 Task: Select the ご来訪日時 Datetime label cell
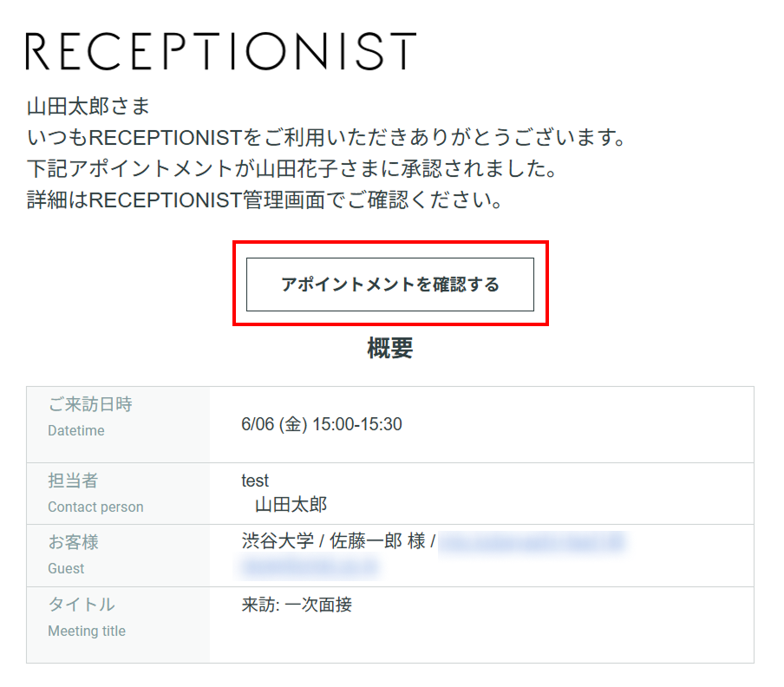point(118,424)
